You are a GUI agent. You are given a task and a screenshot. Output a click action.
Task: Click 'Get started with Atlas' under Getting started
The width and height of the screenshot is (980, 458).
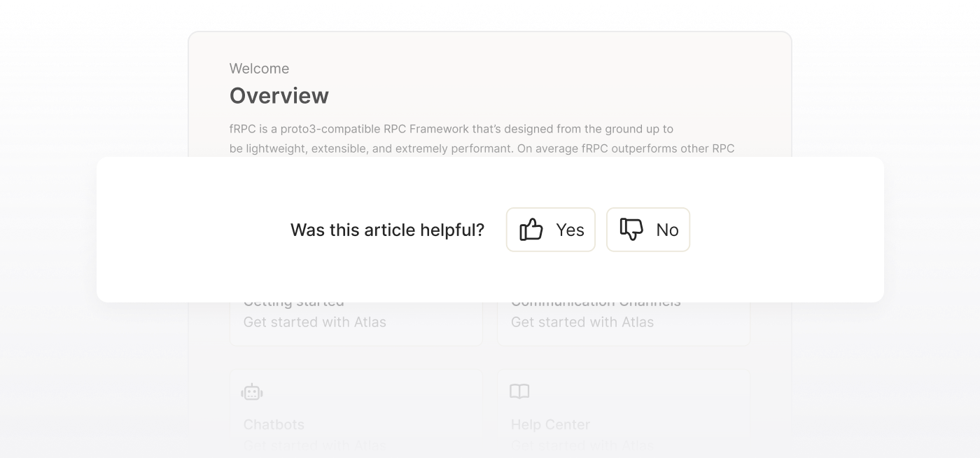coord(315,322)
